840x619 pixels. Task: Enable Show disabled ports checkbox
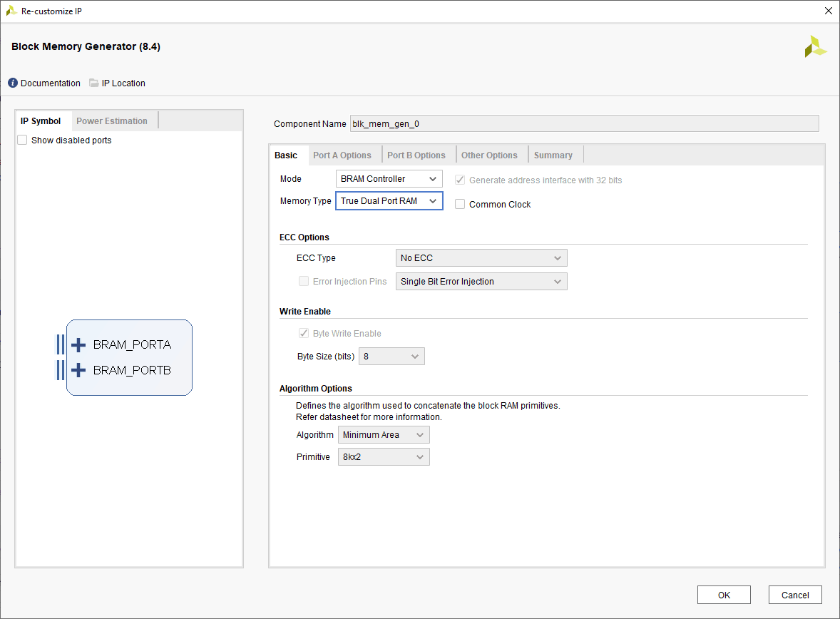coord(22,140)
